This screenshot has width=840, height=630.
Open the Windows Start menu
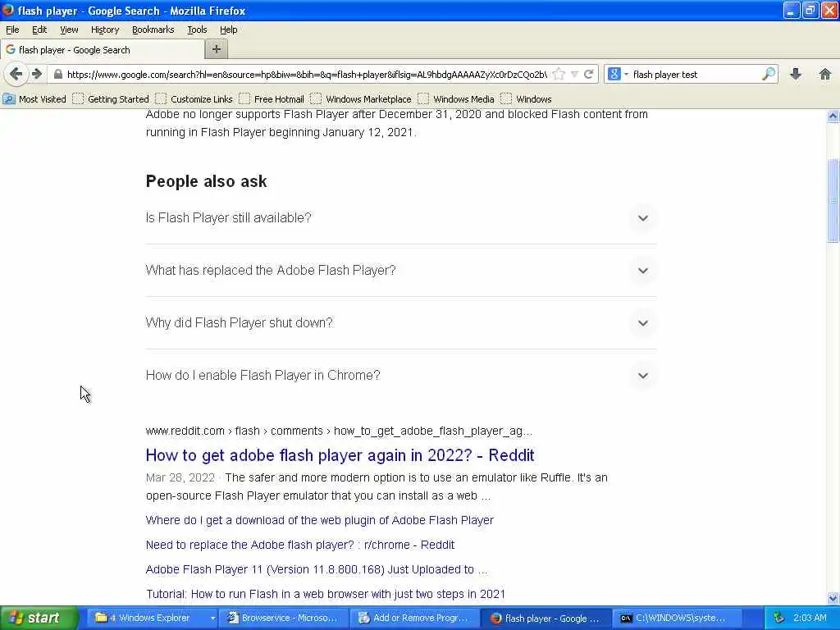click(x=39, y=618)
